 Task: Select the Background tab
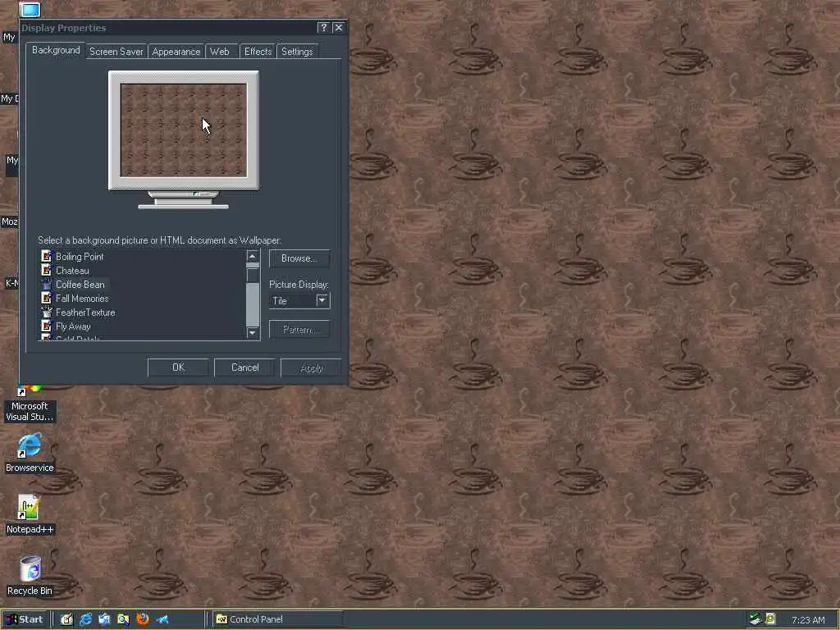coord(56,50)
